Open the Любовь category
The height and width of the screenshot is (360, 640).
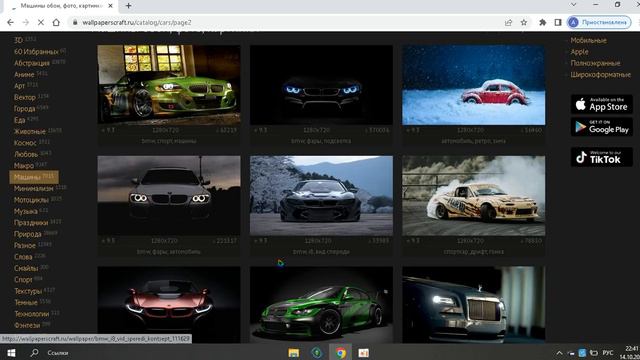pos(26,154)
